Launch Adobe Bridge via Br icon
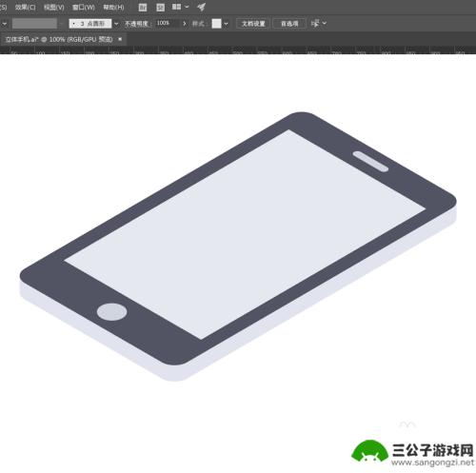Screen dimensions: 476x473 pos(143,7)
